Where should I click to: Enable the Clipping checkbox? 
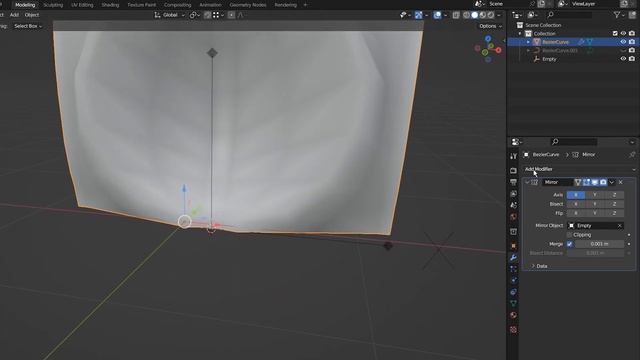tap(569, 235)
